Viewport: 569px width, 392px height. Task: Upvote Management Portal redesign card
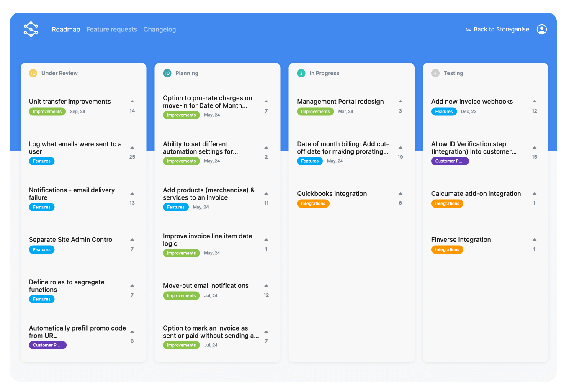tap(400, 102)
